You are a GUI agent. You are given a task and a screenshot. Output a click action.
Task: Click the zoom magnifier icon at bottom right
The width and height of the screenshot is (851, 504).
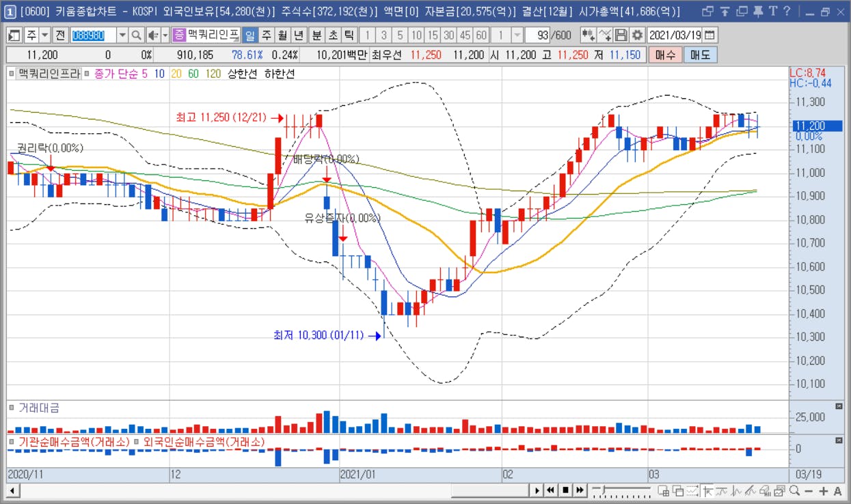point(794,490)
